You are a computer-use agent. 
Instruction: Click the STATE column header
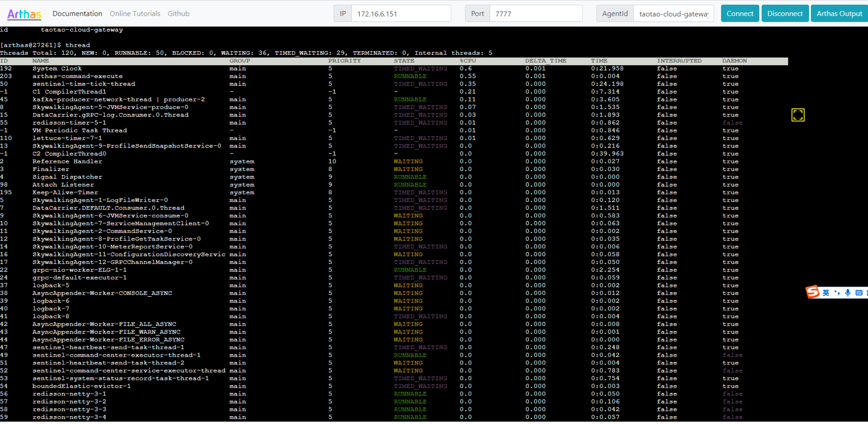[404, 61]
